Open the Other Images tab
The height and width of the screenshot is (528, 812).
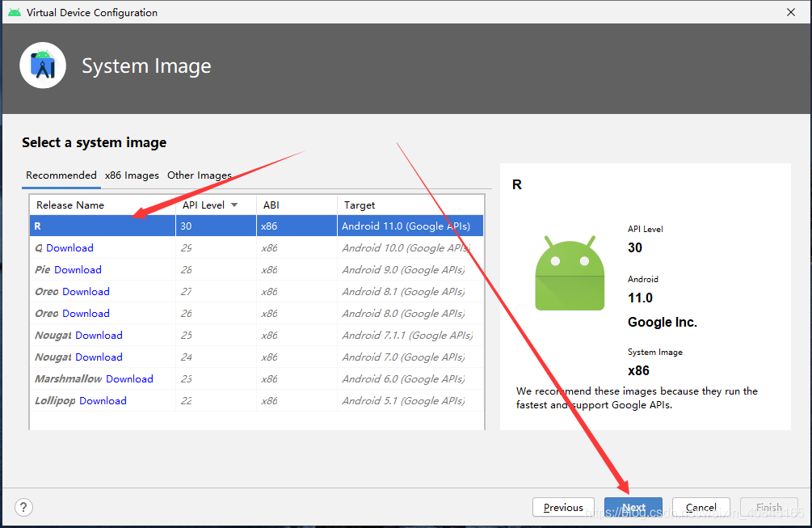(200, 175)
